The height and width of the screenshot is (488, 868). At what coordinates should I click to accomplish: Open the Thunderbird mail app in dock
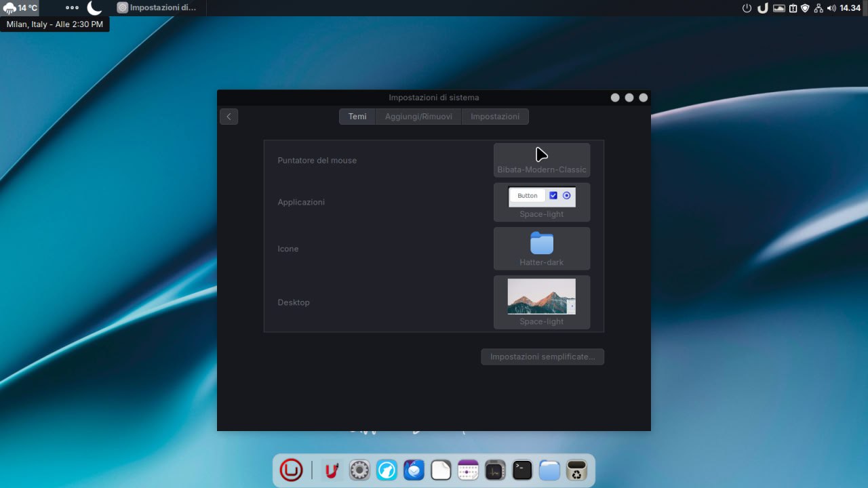click(x=414, y=470)
